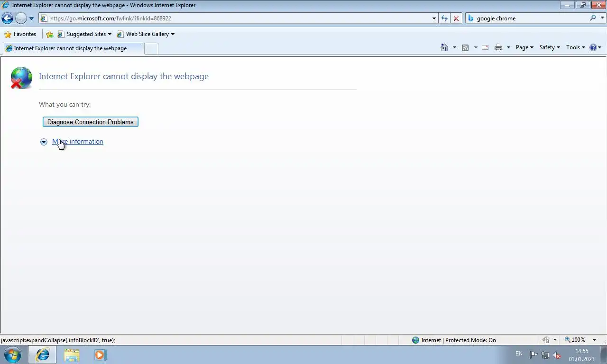Image resolution: width=607 pixels, height=364 pixels.
Task: Open zoom level dropdown arrow
Action: 594,340
